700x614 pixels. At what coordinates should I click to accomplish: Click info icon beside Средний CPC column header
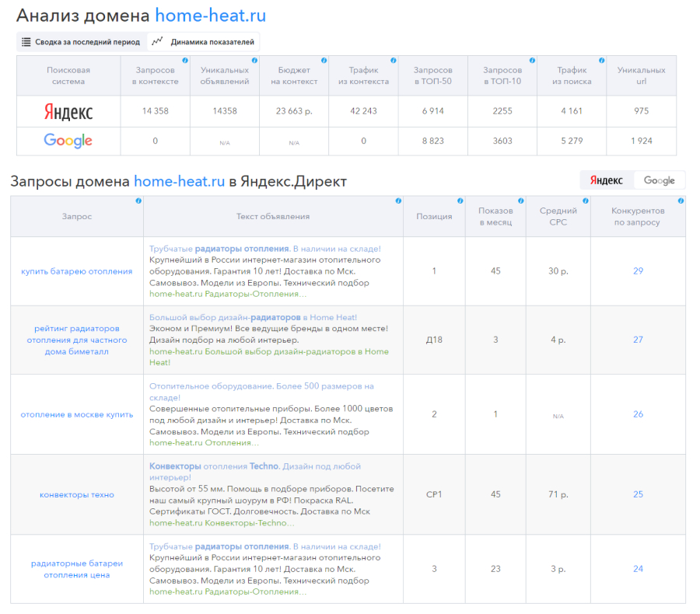pos(585,201)
